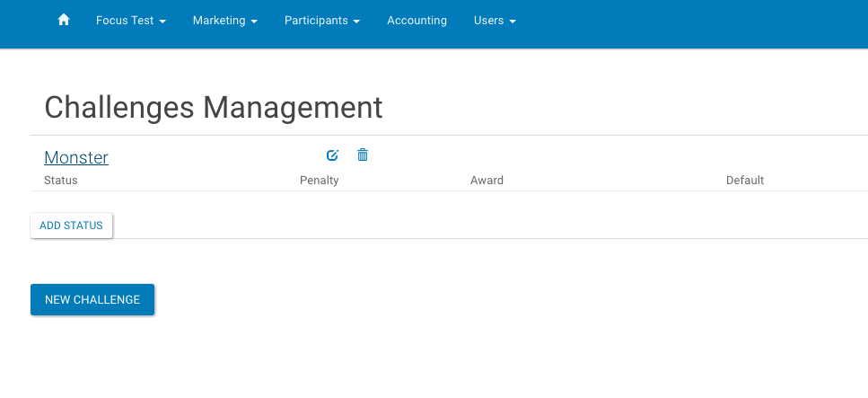This screenshot has height=398, width=868.
Task: Open the Monster challenge link
Action: tap(76, 157)
